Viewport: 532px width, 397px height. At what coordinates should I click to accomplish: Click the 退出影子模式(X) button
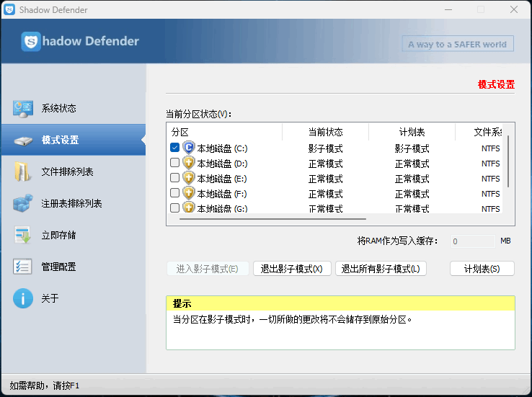click(292, 269)
